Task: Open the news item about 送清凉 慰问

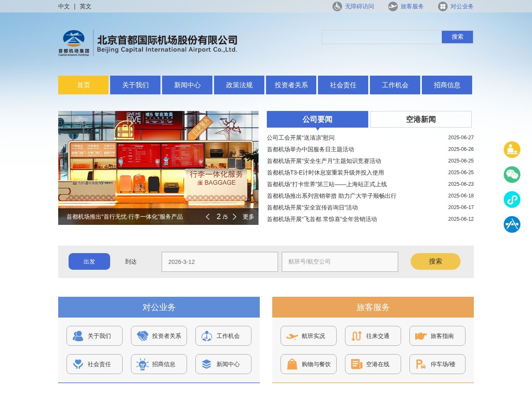Action: (299, 138)
